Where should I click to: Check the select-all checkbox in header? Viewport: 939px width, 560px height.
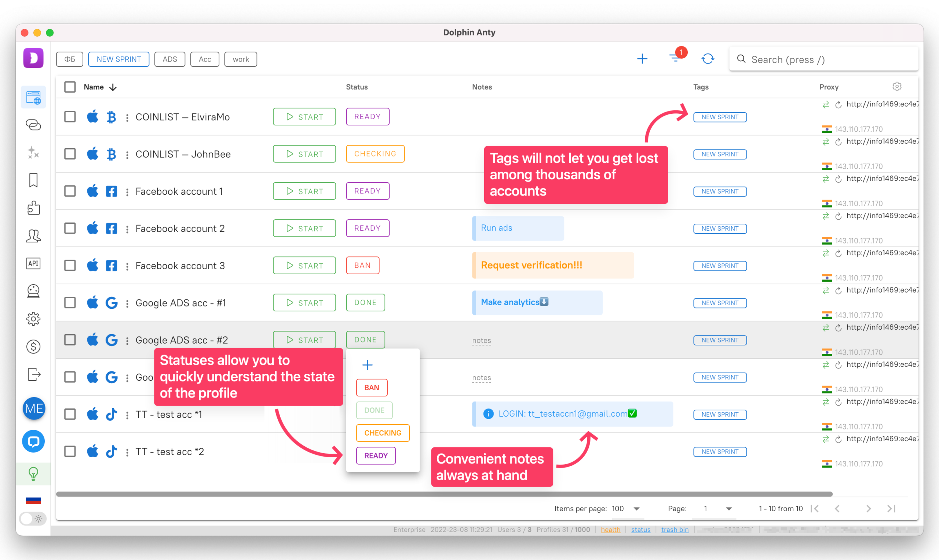pyautogui.click(x=70, y=87)
